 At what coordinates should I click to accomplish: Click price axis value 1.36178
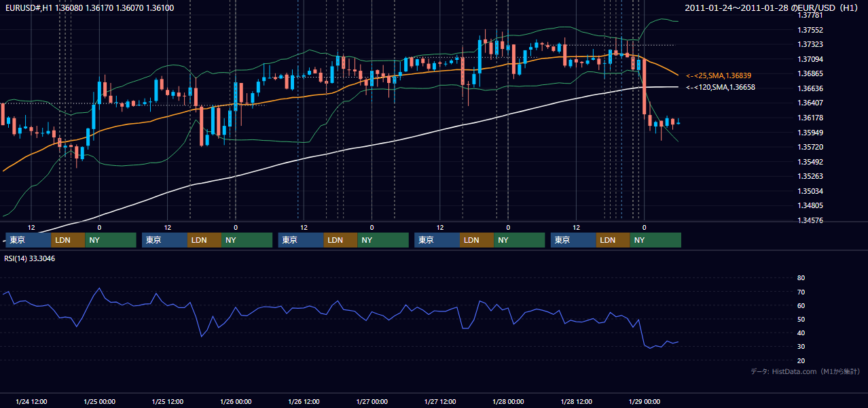(810, 118)
